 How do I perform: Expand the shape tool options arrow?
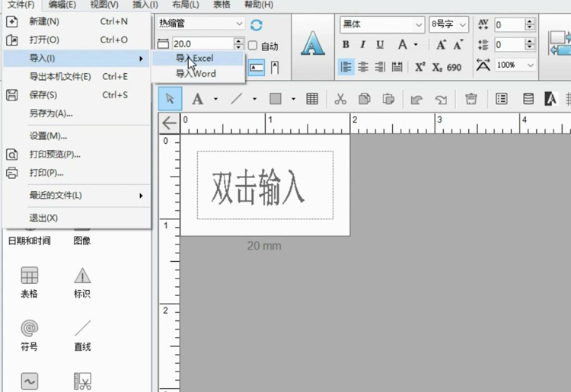coord(293,99)
